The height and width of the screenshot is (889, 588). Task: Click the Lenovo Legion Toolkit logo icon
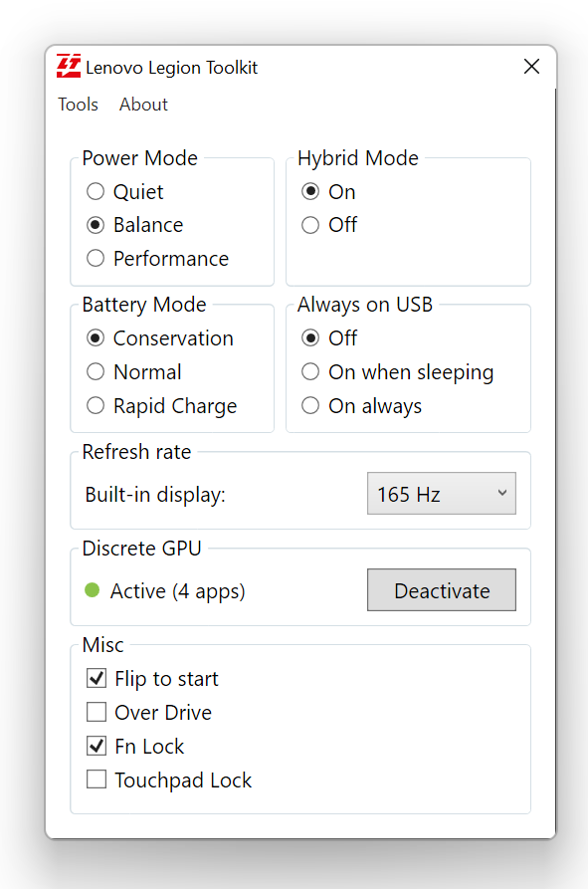click(69, 66)
